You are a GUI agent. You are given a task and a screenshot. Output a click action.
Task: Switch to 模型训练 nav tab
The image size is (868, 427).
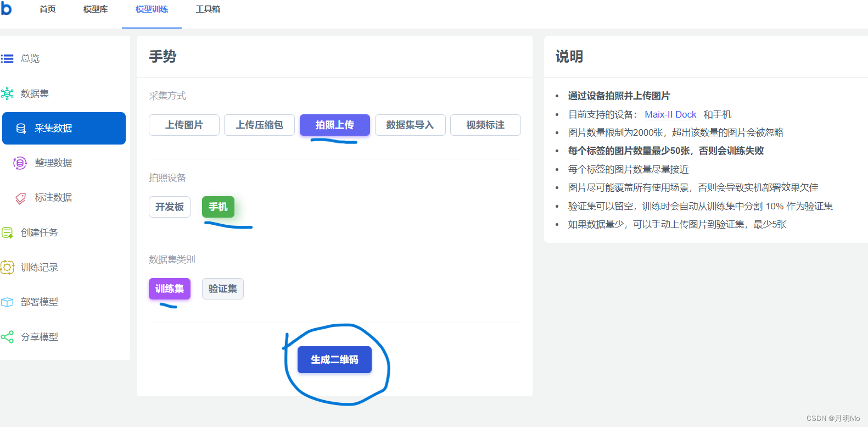click(152, 9)
